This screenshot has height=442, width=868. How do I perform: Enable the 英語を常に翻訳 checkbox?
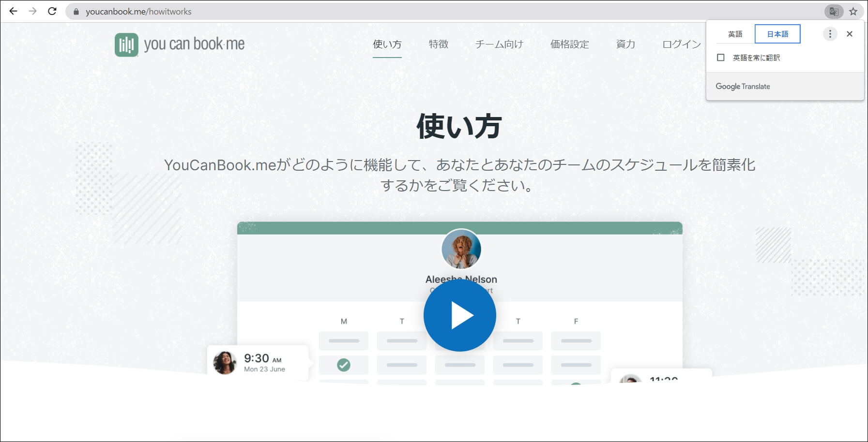click(721, 58)
